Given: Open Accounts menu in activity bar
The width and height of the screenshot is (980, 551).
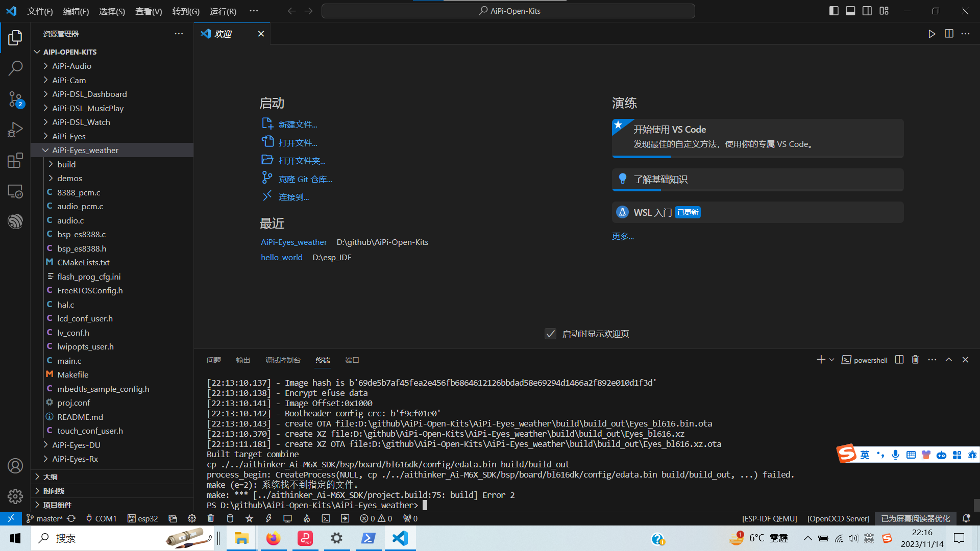Looking at the screenshot, I should [15, 466].
